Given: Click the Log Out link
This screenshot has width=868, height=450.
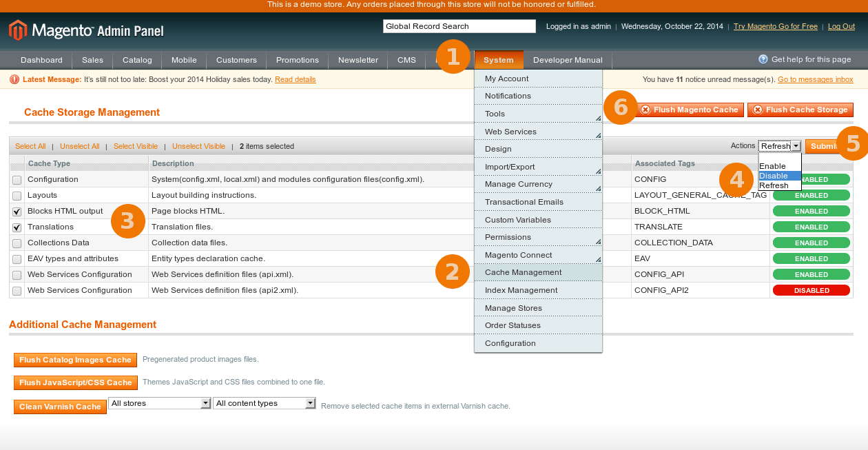Looking at the screenshot, I should tap(841, 26).
